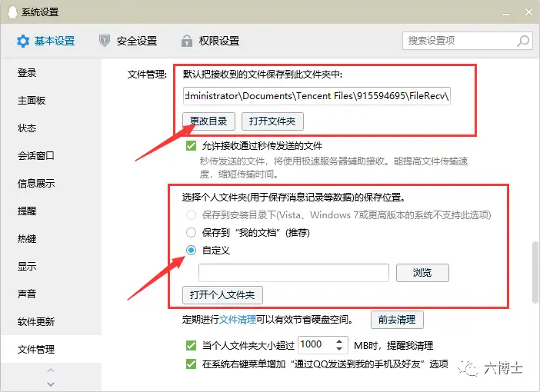
Task: Click the search magnifier icon
Action: 523,41
